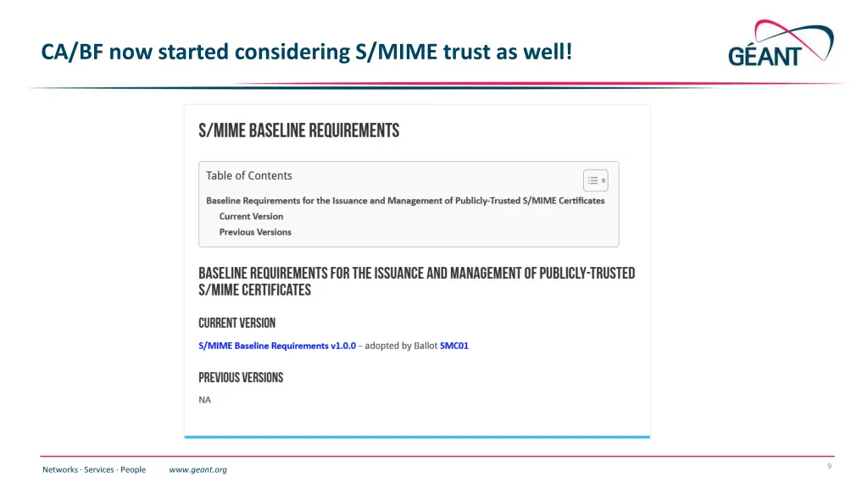Click the blue bar under the screenshot
The width and height of the screenshot is (868, 488).
(417, 437)
